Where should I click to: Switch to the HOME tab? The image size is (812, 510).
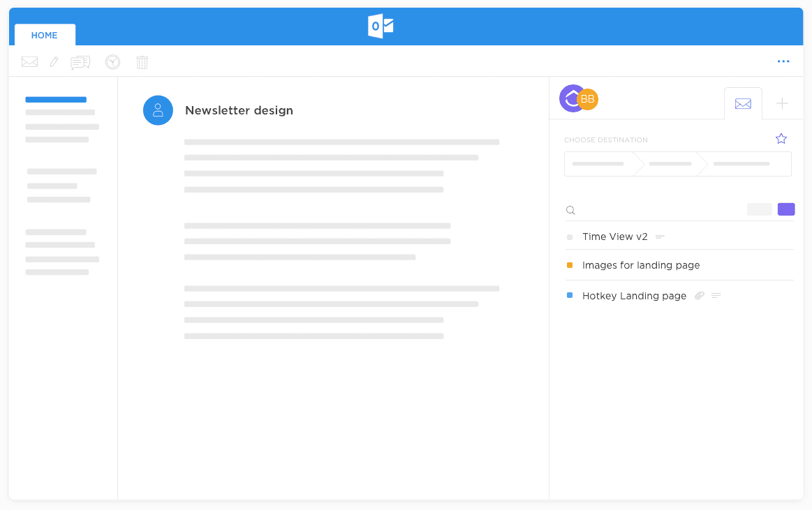coord(45,35)
